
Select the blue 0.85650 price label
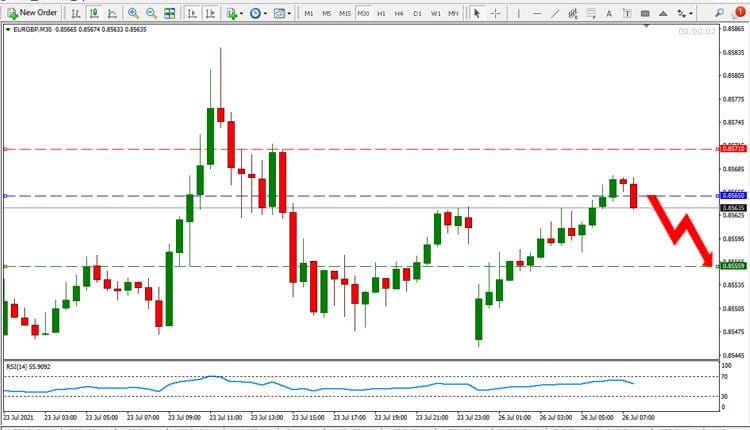tap(733, 196)
